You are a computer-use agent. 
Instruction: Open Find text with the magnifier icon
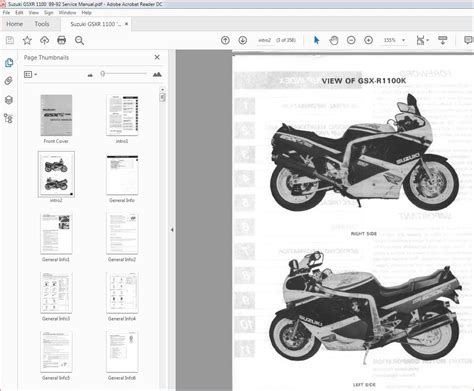tap(79, 40)
